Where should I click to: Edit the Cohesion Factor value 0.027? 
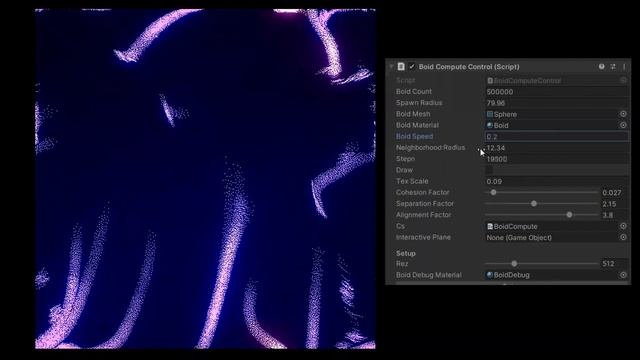point(614,193)
